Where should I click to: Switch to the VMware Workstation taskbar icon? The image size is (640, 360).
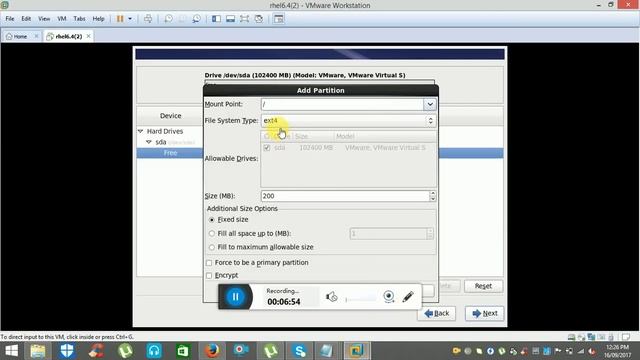tap(357, 351)
